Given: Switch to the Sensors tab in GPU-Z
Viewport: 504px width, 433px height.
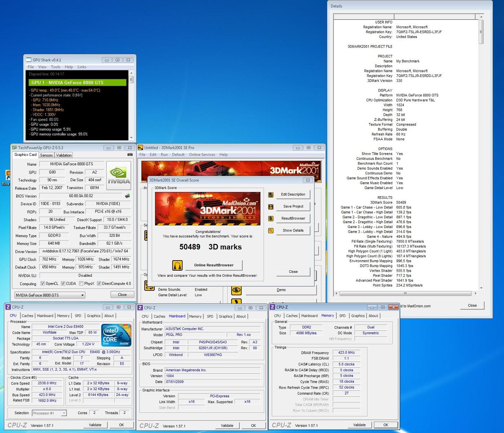Looking at the screenshot, I should (47, 155).
